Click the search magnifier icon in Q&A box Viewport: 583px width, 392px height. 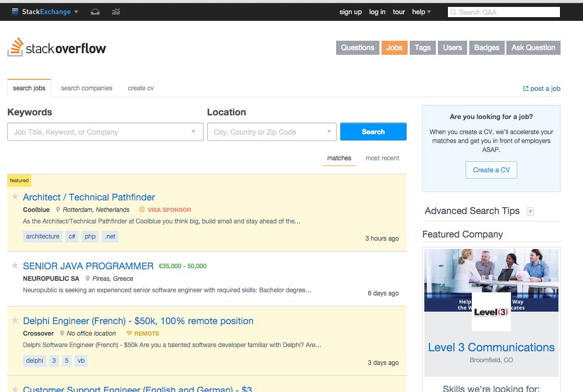pyautogui.click(x=453, y=12)
